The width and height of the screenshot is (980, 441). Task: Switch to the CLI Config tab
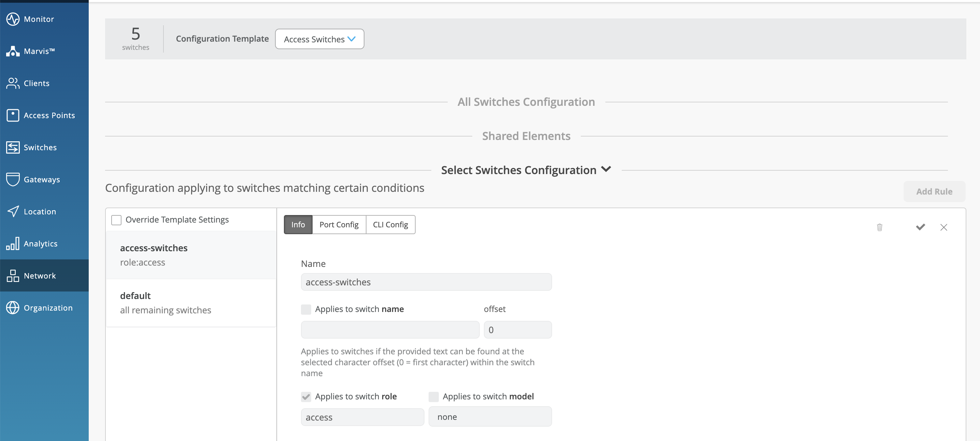coord(390,225)
